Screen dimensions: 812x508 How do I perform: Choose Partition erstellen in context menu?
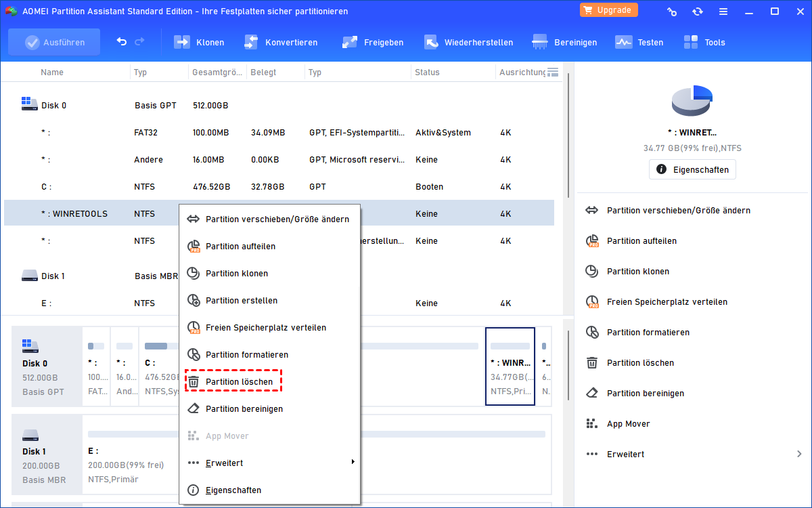point(269,301)
